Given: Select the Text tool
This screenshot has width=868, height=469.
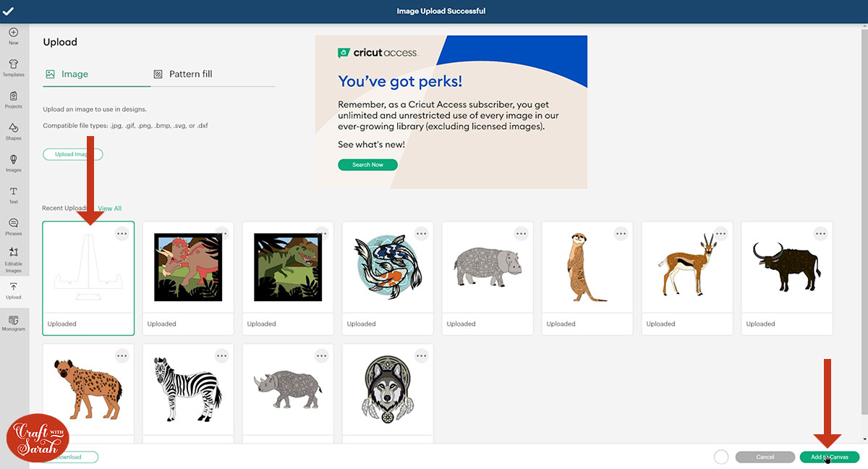Looking at the screenshot, I should pyautogui.click(x=13, y=195).
